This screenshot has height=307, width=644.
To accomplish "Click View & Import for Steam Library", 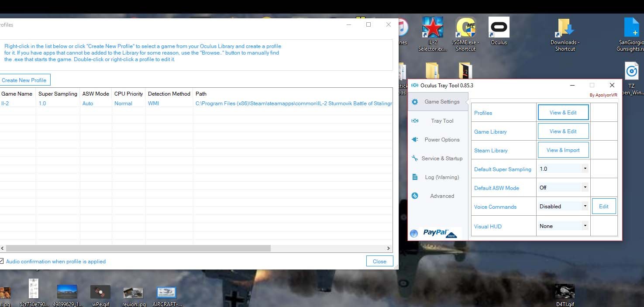I will click(563, 150).
